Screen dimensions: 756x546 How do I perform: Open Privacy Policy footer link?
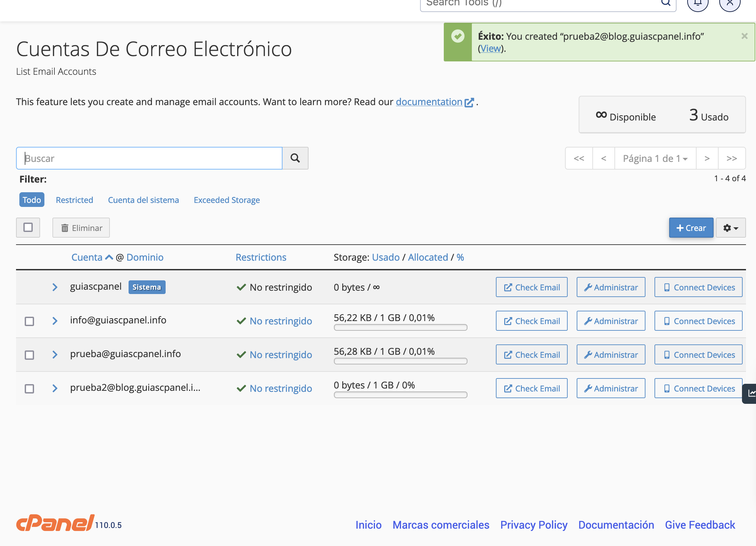[x=534, y=525]
